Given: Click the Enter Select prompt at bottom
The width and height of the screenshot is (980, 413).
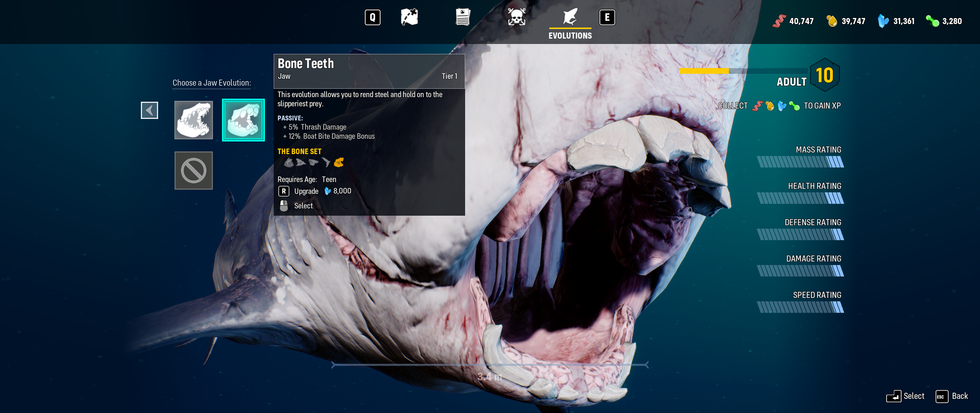Looking at the screenshot, I should point(905,396).
